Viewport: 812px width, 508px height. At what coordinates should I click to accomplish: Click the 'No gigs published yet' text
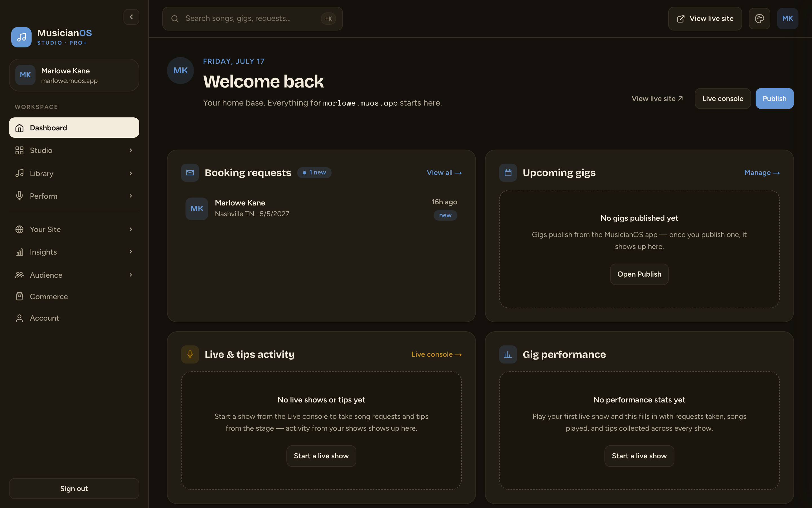click(x=639, y=218)
